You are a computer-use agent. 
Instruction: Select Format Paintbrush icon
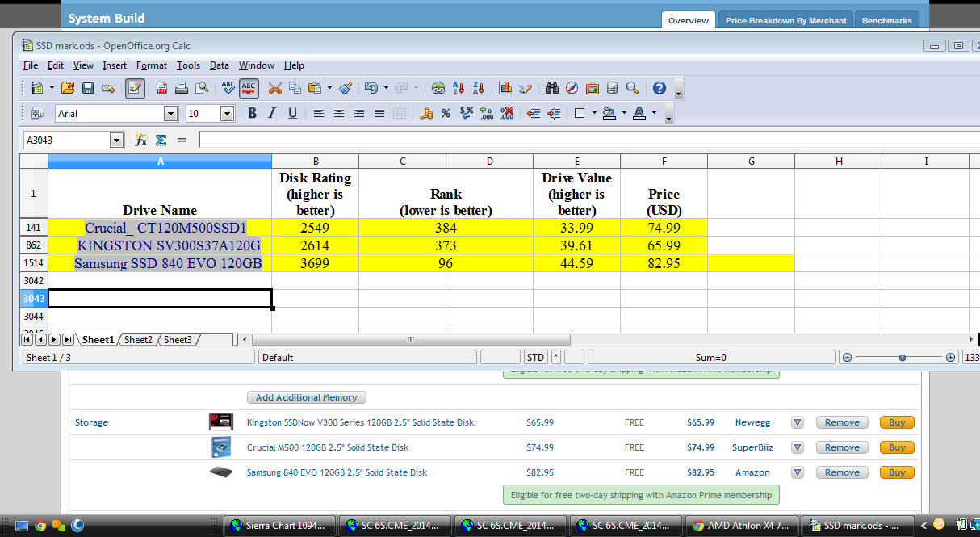point(346,88)
